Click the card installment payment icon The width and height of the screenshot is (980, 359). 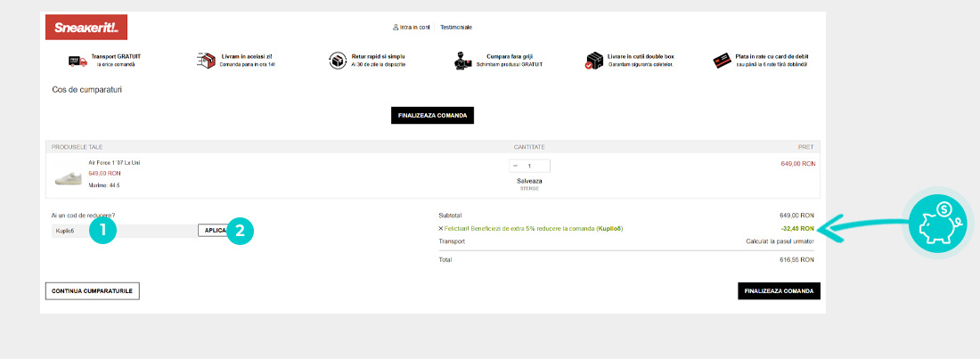pos(722,61)
